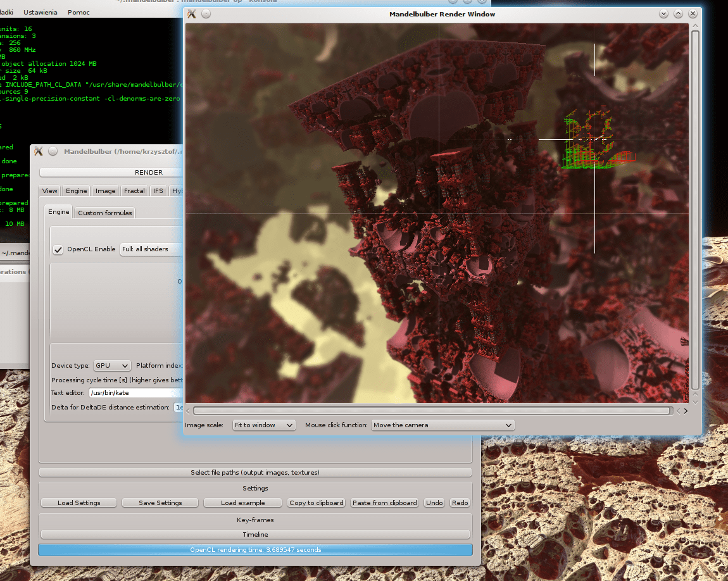Open the Image scale dropdown

point(263,425)
